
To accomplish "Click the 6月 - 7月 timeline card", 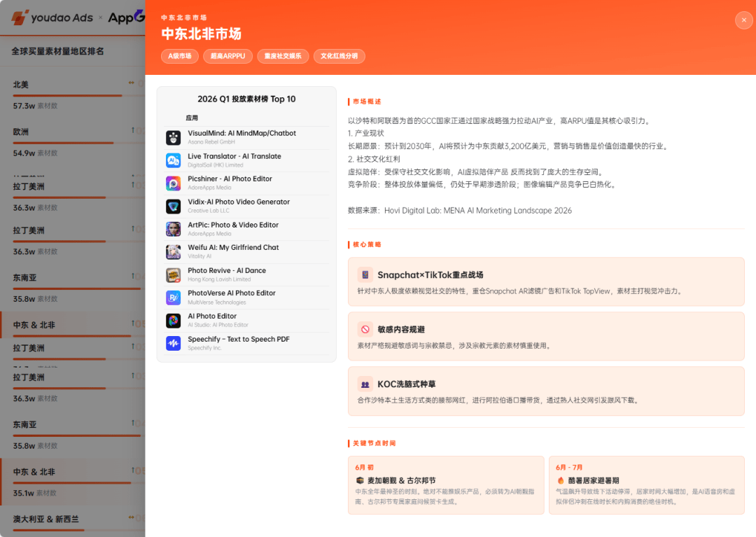I will coord(647,485).
